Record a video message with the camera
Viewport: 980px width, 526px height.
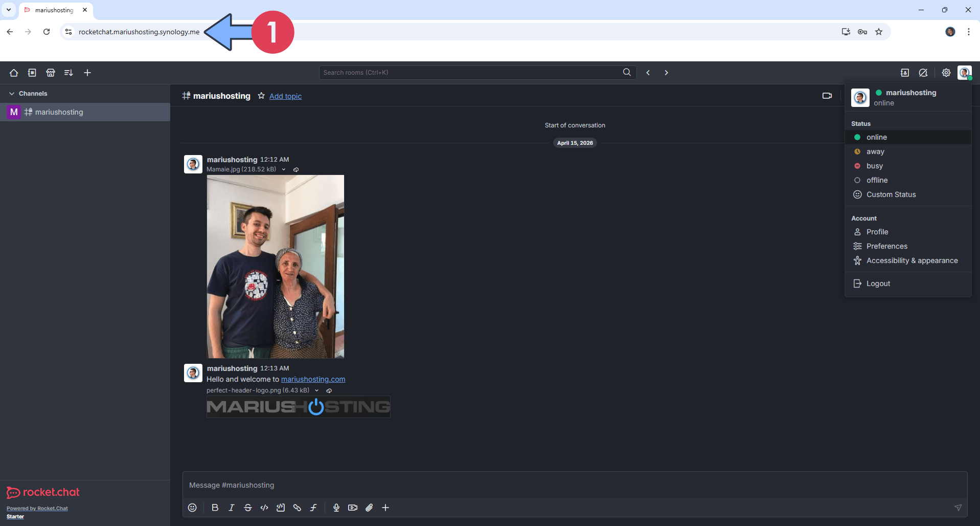(353, 508)
